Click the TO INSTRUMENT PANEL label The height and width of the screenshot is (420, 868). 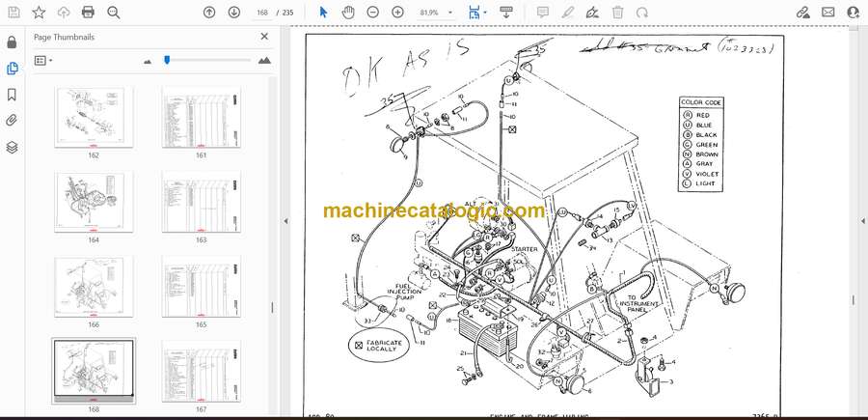point(639,304)
